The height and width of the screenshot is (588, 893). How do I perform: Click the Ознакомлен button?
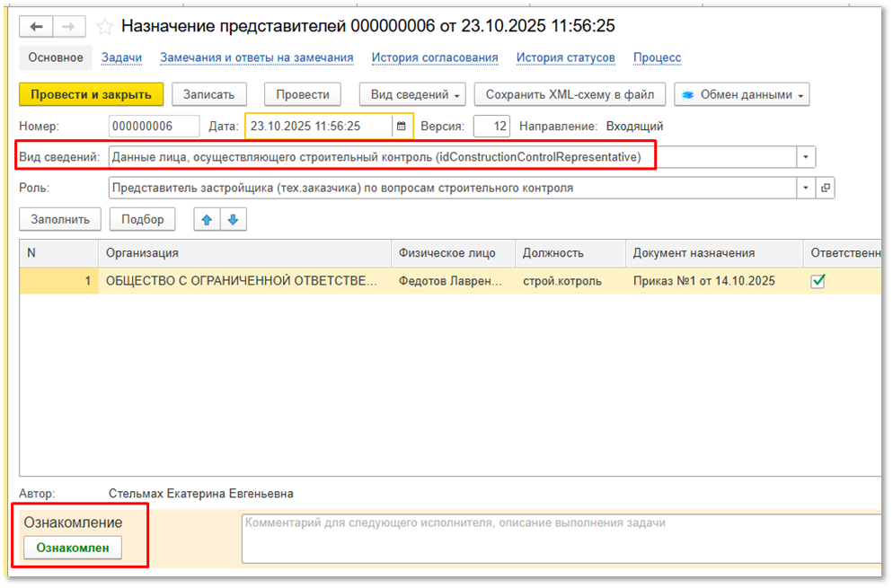[x=73, y=548]
